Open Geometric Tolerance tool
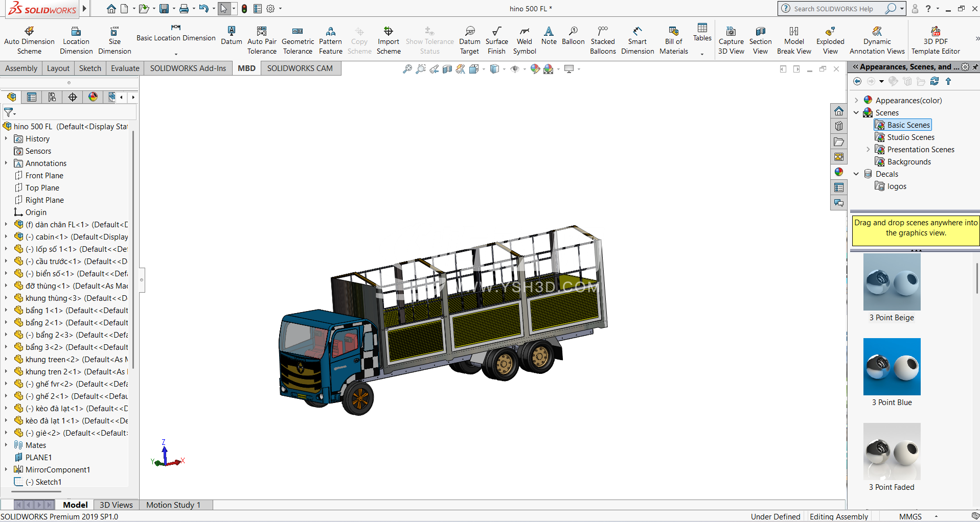This screenshot has width=980, height=522. (x=298, y=40)
